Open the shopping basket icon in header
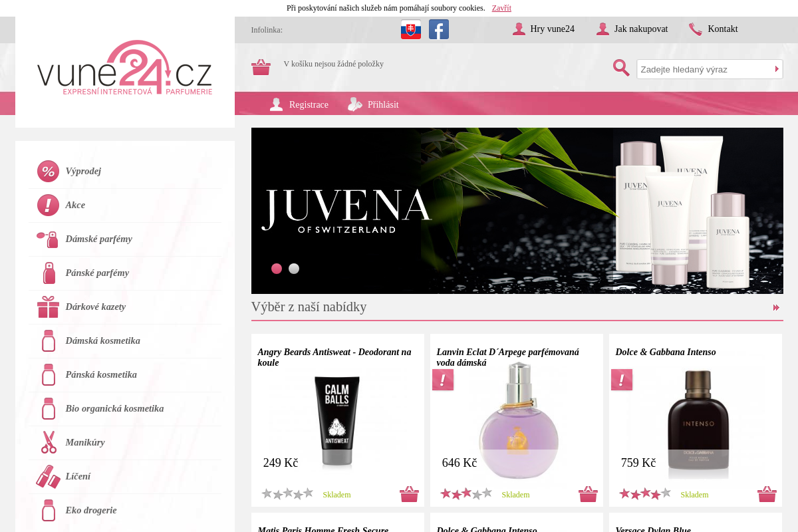 point(261,67)
